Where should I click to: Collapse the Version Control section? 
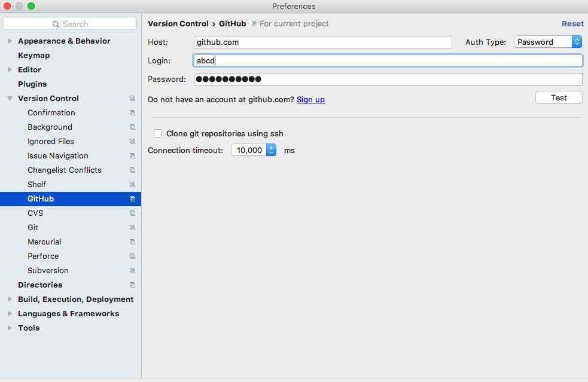pos(10,98)
